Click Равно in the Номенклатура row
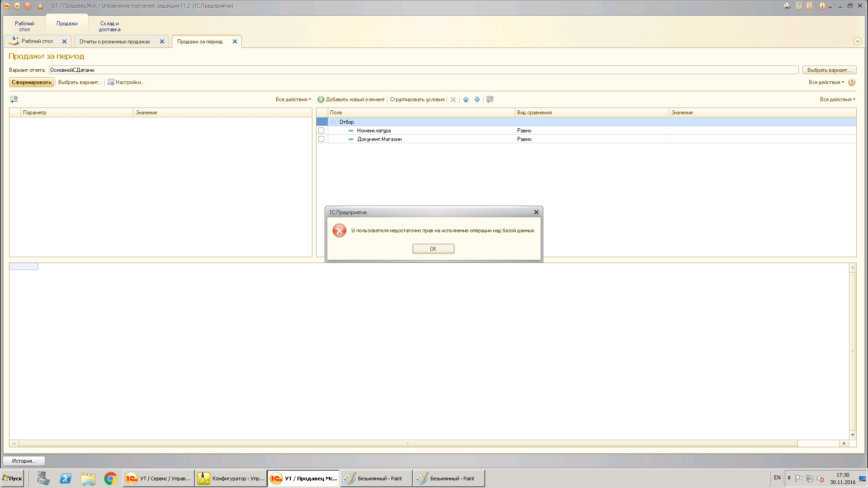 [x=524, y=131]
